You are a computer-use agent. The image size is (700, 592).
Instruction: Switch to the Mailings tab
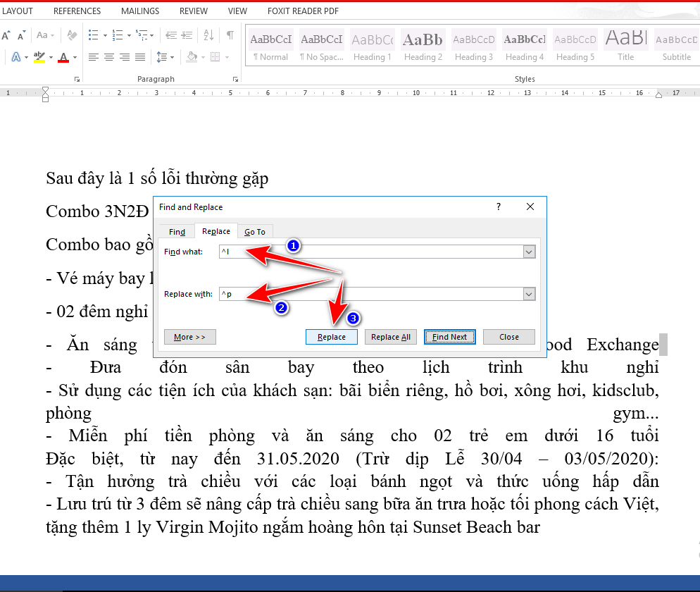coord(140,11)
